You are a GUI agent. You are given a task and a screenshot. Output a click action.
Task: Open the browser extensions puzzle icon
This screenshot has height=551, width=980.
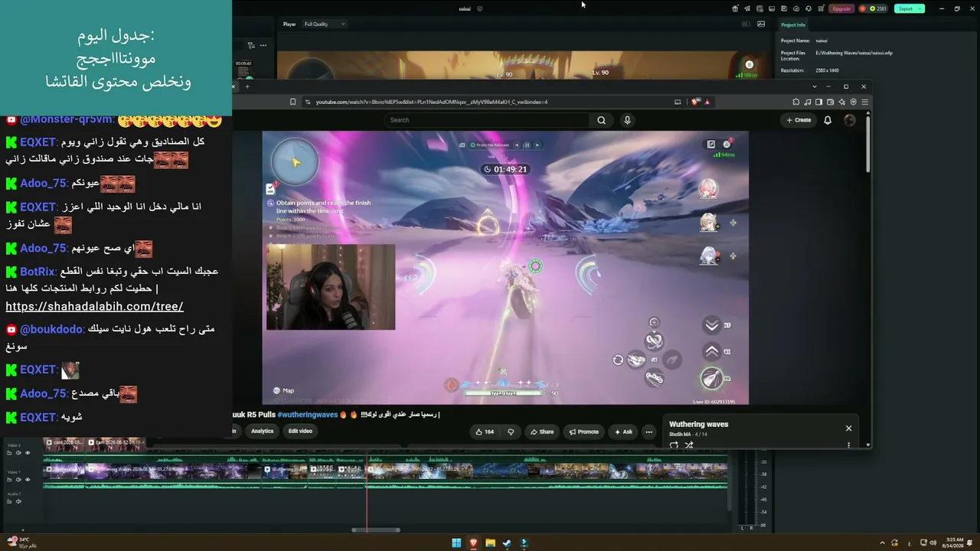(796, 102)
